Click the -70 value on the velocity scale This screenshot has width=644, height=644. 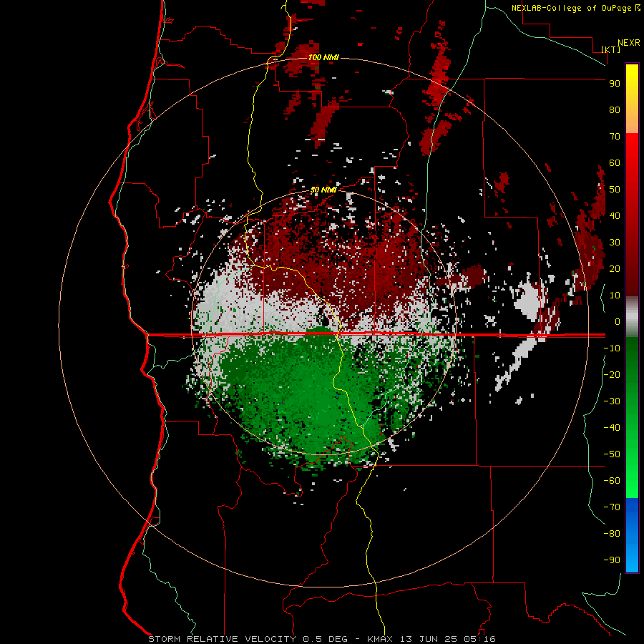pos(612,507)
